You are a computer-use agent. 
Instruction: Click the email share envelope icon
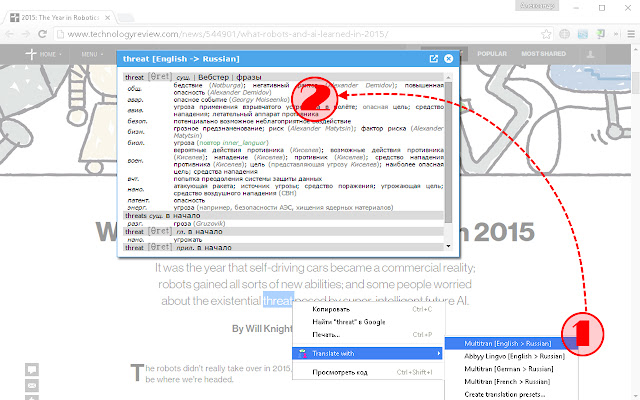[x=32, y=385]
